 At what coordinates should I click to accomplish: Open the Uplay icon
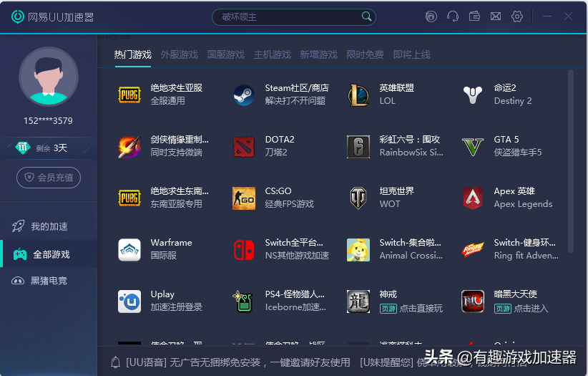point(129,302)
